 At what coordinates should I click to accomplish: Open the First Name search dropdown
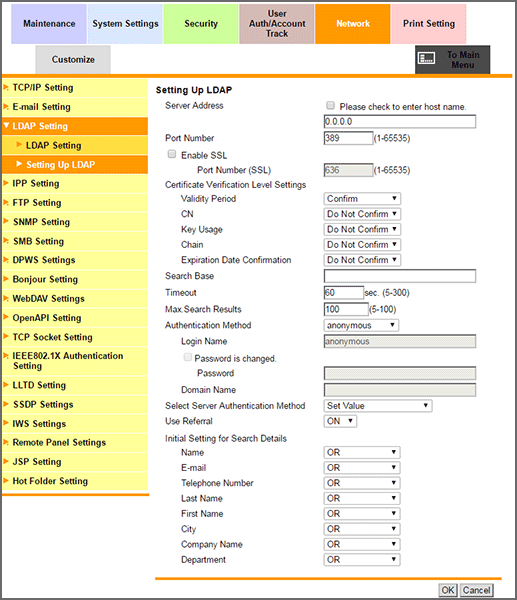pyautogui.click(x=362, y=514)
